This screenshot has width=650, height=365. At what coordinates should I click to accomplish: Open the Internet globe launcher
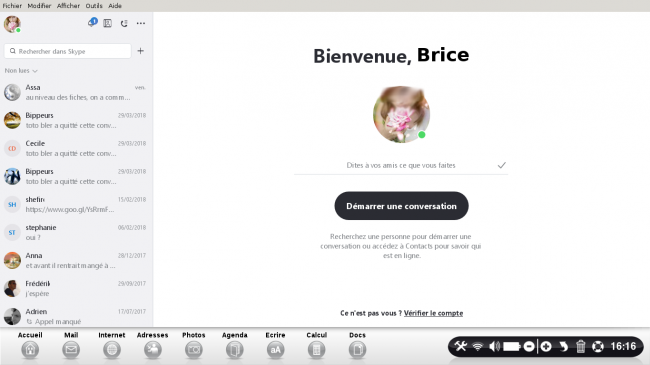click(112, 350)
